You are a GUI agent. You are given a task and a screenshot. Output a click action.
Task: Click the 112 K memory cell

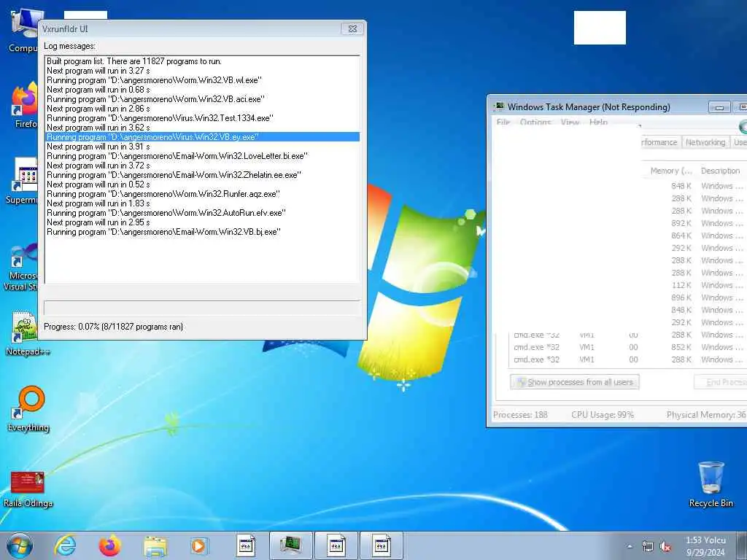coord(681,285)
